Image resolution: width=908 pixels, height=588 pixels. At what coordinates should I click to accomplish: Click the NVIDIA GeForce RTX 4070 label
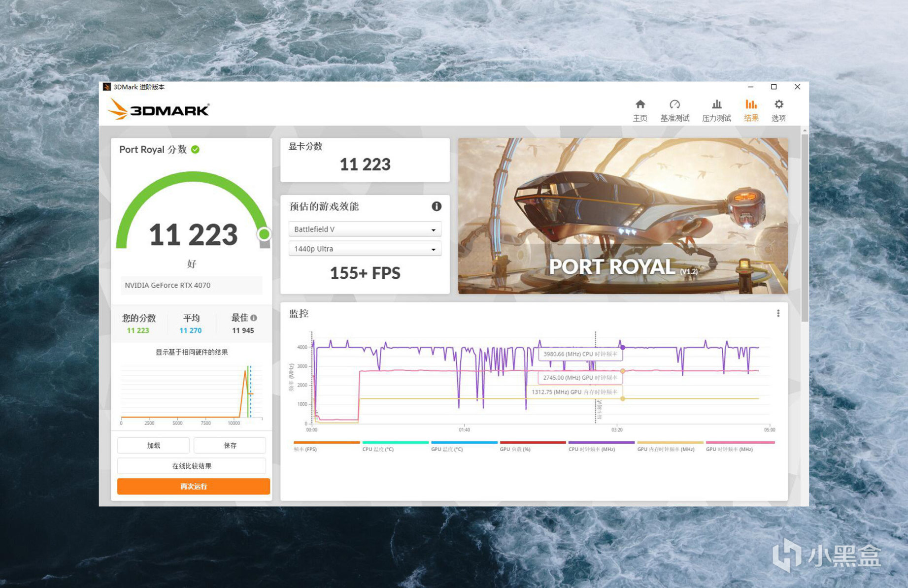(168, 285)
